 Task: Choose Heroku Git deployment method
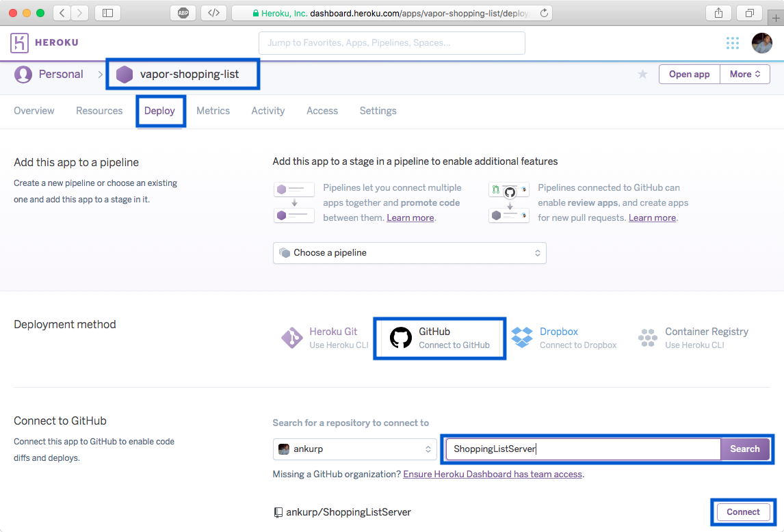(325, 338)
